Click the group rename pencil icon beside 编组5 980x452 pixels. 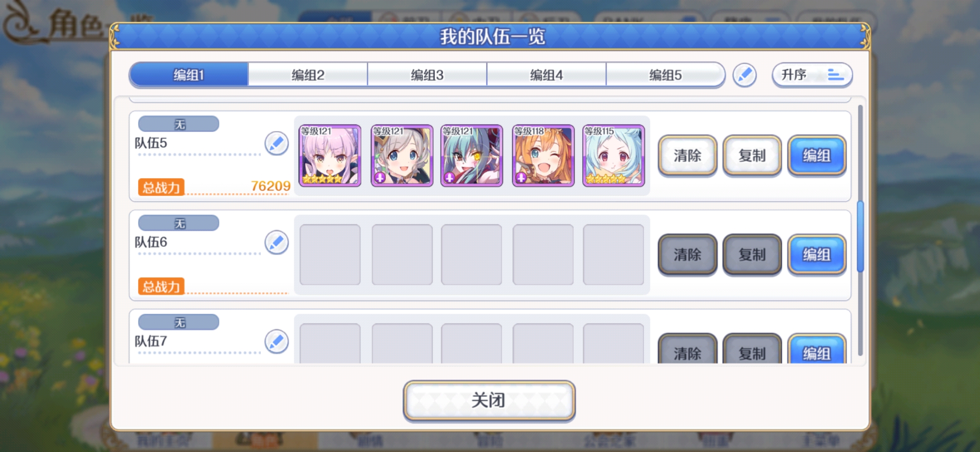tap(744, 75)
